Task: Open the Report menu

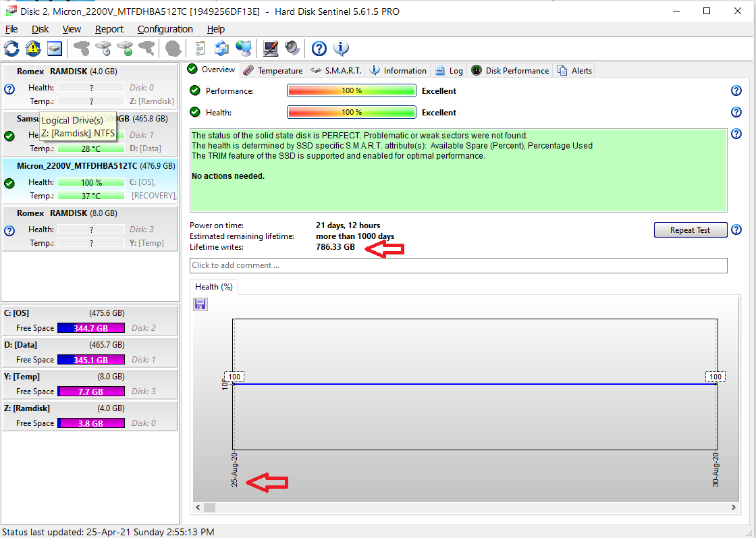Action: point(109,30)
